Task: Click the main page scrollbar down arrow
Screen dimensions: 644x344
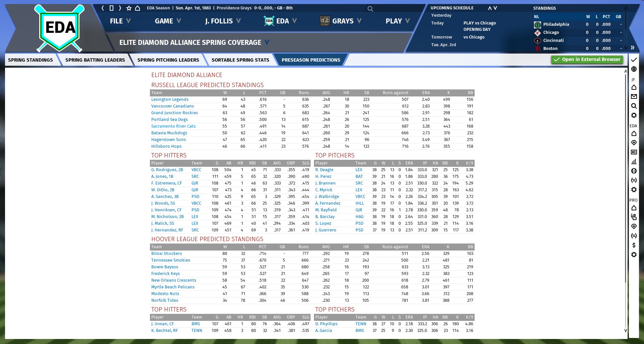Action: coord(626,330)
